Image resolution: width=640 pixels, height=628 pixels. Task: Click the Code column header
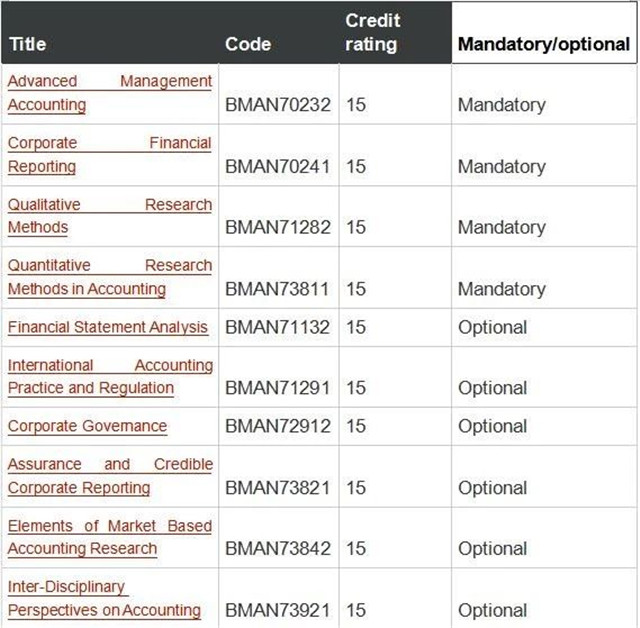click(x=248, y=44)
